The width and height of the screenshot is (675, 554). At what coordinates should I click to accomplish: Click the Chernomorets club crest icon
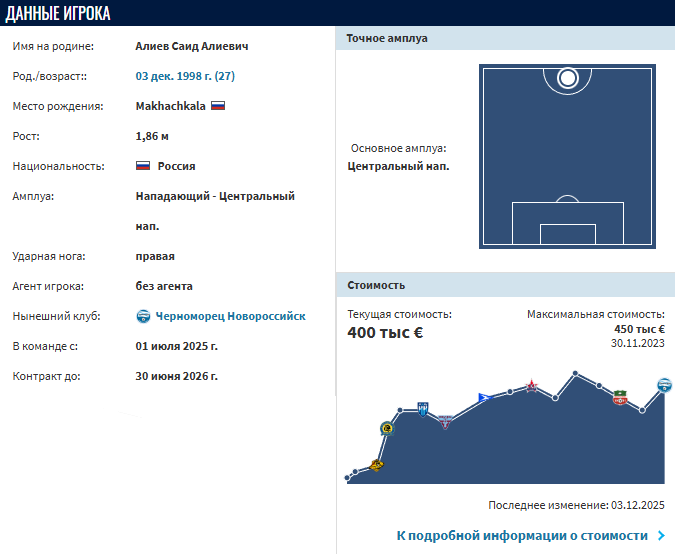click(x=143, y=316)
